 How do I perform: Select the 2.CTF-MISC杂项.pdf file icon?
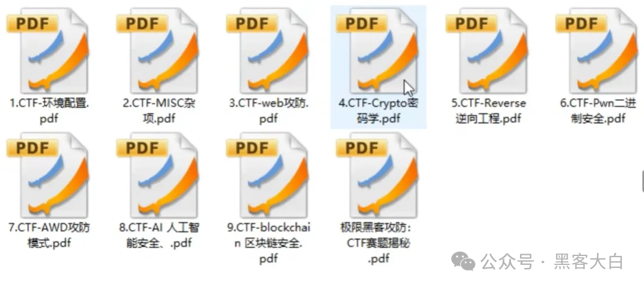(158, 53)
